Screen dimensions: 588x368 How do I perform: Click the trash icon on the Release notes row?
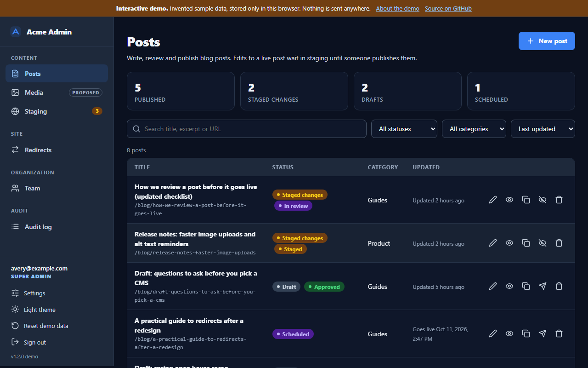(559, 243)
